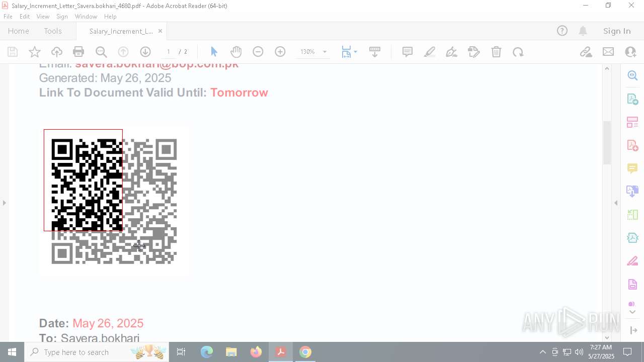Open Combine Files tool in right pane
644x362 pixels.
click(632, 191)
